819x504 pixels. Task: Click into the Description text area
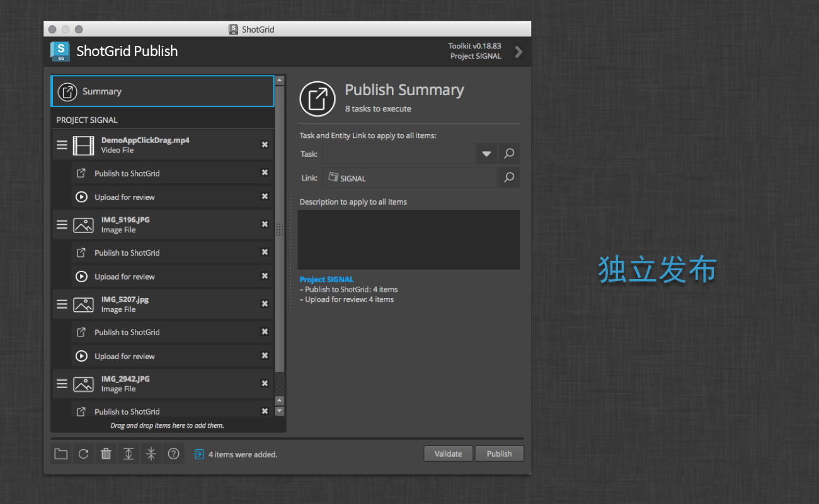(x=409, y=239)
